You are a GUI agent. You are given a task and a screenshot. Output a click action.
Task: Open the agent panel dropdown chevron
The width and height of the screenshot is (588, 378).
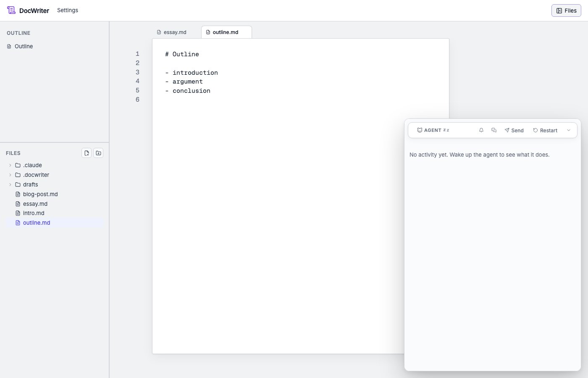pyautogui.click(x=569, y=130)
